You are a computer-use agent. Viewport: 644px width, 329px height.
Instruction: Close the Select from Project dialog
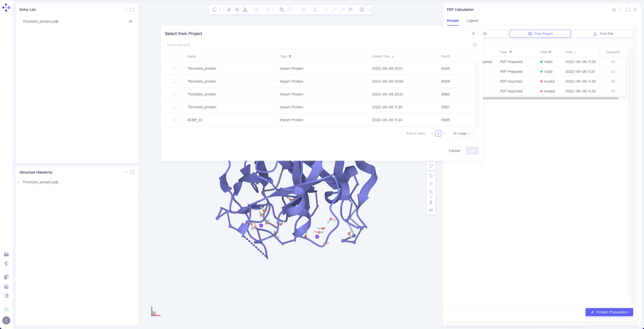coord(473,34)
